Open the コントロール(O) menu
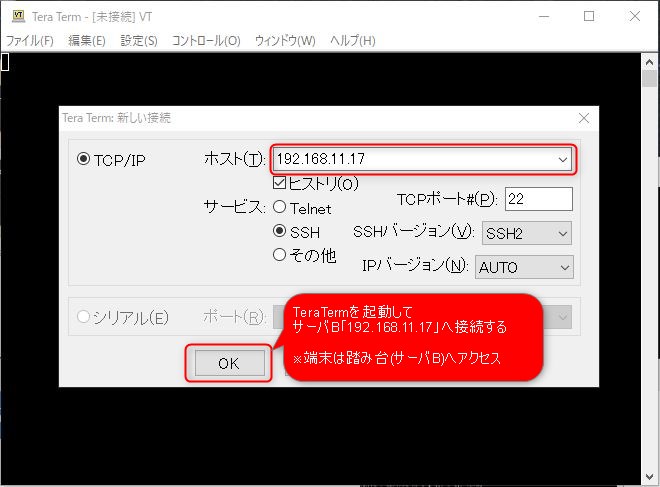This screenshot has height=487, width=660. [x=206, y=41]
